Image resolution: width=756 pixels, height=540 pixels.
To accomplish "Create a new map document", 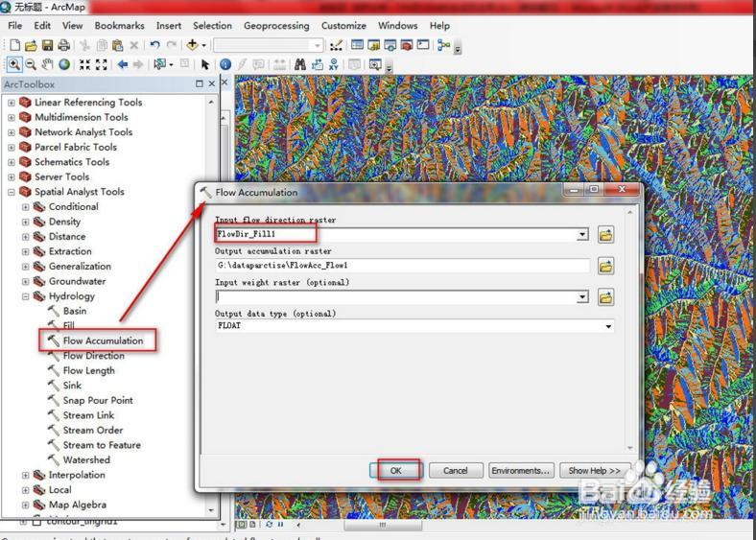I will [15, 45].
